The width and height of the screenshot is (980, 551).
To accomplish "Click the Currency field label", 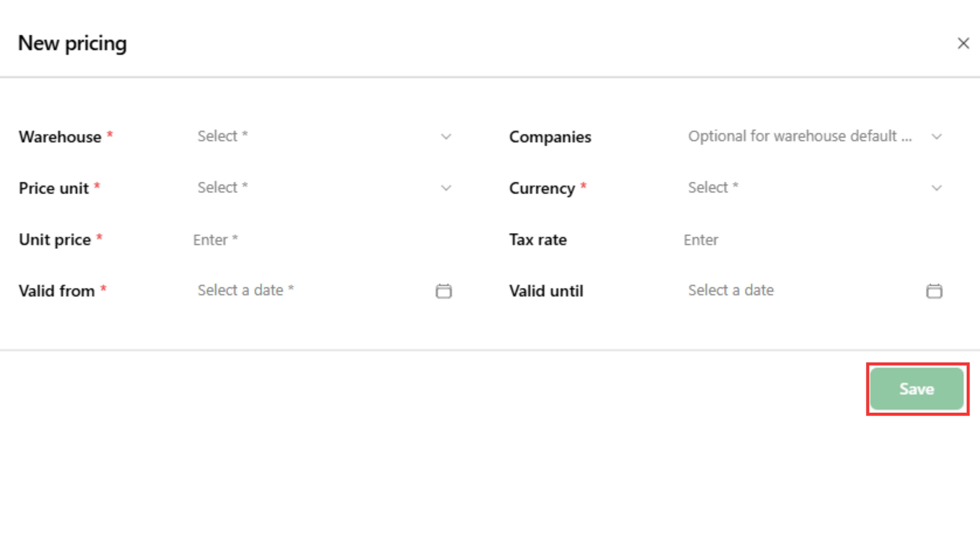I will point(542,188).
